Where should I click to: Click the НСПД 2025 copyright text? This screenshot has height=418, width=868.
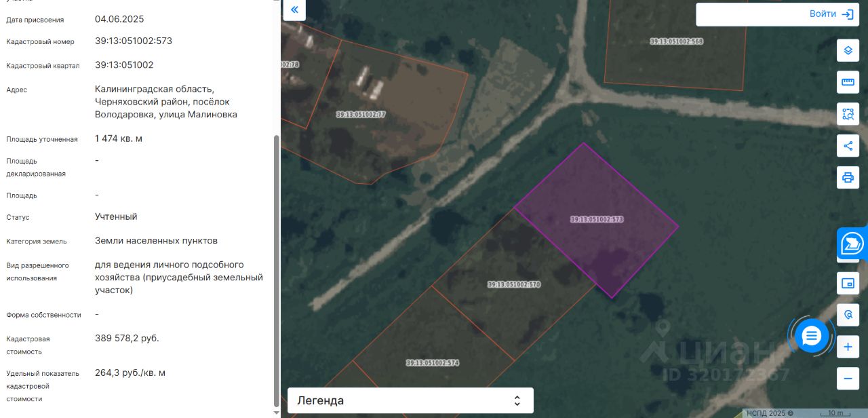(770, 413)
